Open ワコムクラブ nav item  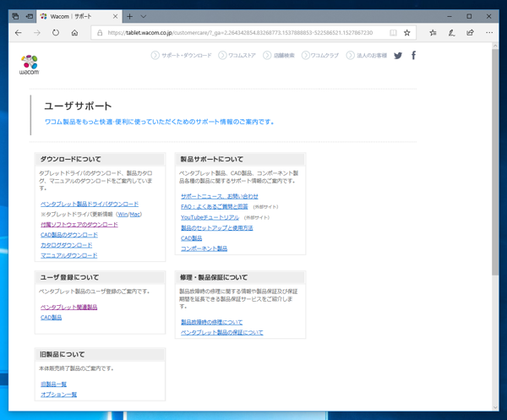320,56
